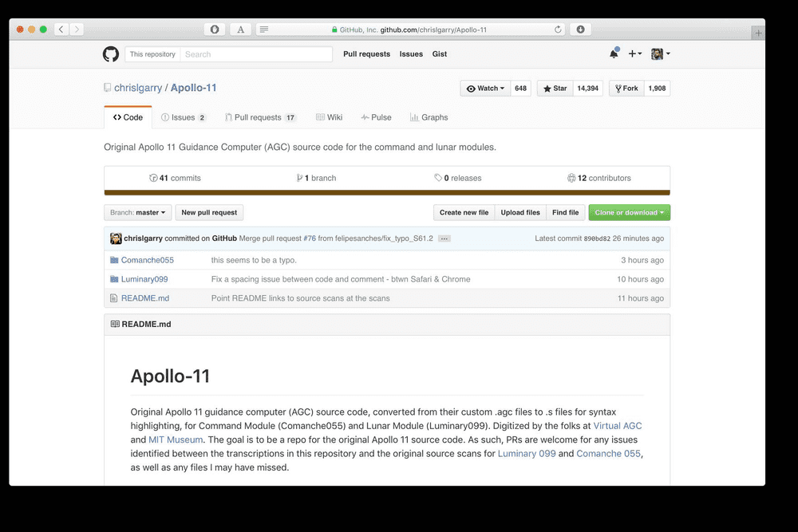
Task: Click the 1Password keyhole toolbar icon
Action: pyautogui.click(x=215, y=30)
